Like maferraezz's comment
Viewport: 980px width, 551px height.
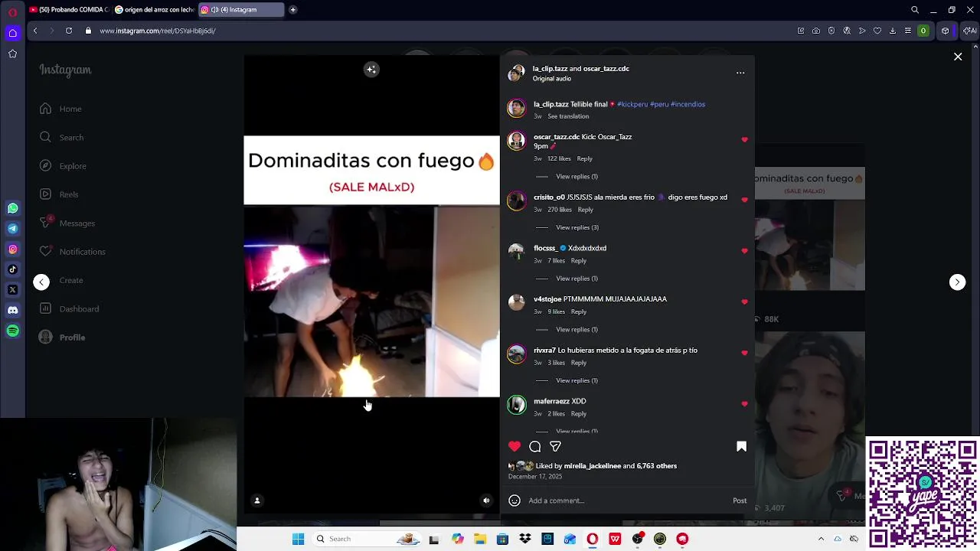[x=744, y=404]
